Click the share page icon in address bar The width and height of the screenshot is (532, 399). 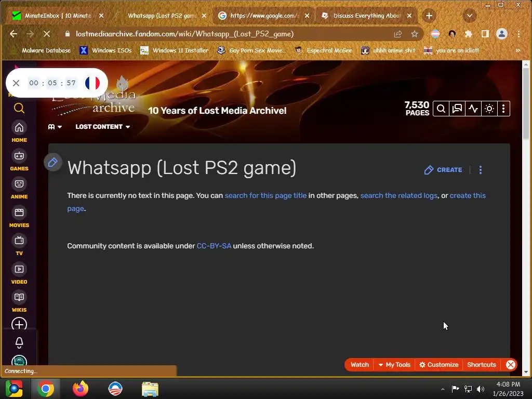point(398,34)
